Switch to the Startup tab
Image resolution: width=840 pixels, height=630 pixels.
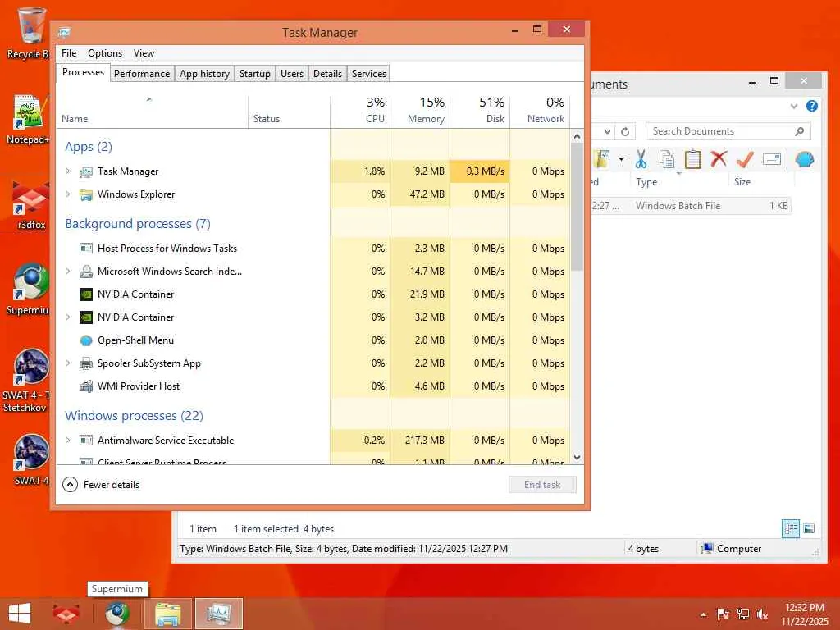pos(254,73)
